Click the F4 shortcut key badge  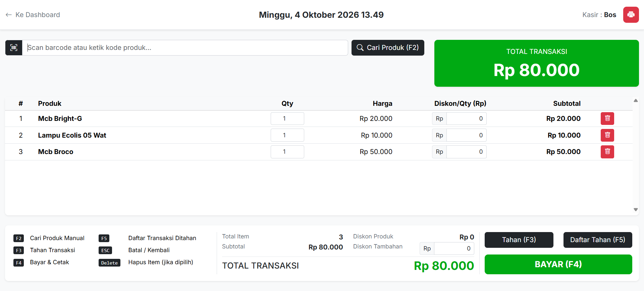[19, 263]
